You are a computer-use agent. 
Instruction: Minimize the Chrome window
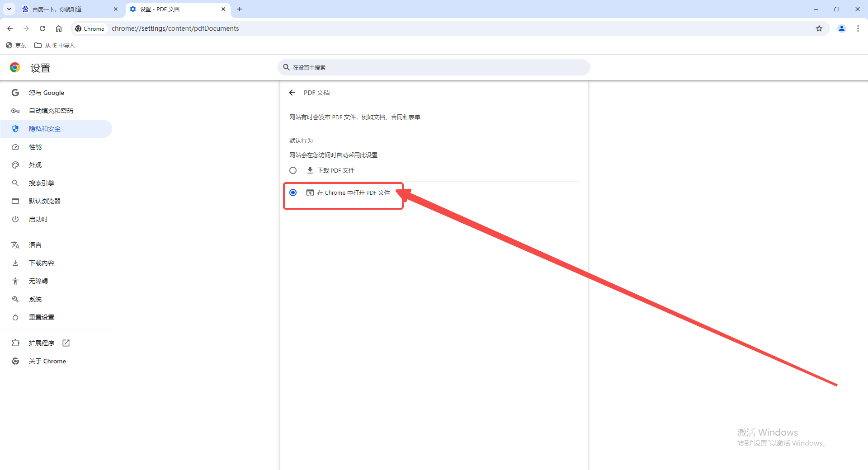(816, 9)
